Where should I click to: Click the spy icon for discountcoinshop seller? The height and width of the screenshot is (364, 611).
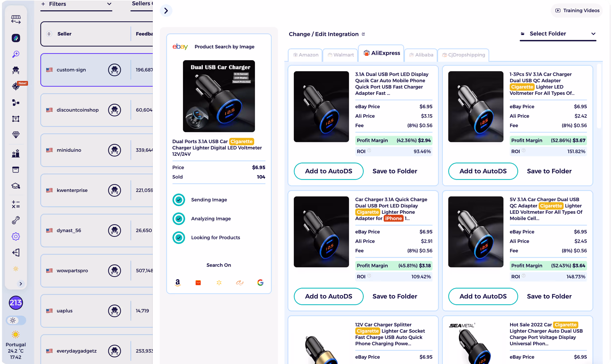[x=114, y=110]
